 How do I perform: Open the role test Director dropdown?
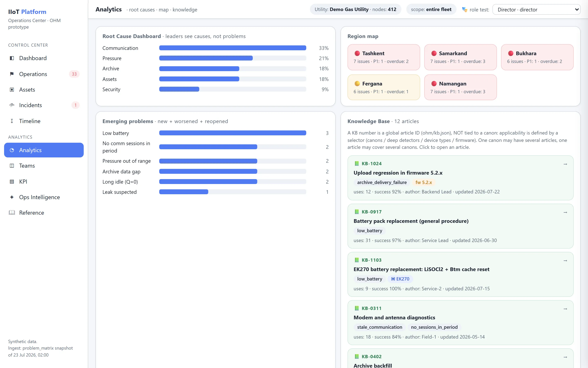click(x=536, y=9)
